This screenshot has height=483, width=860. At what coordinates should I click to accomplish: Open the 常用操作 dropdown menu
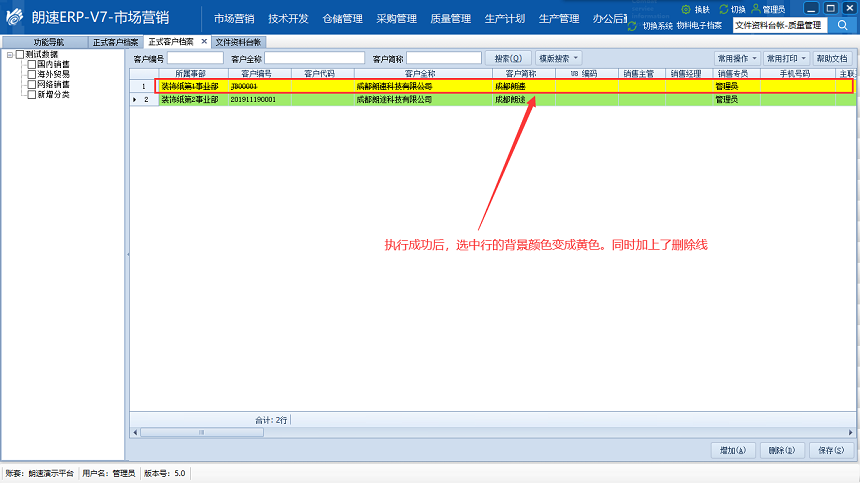tap(737, 59)
